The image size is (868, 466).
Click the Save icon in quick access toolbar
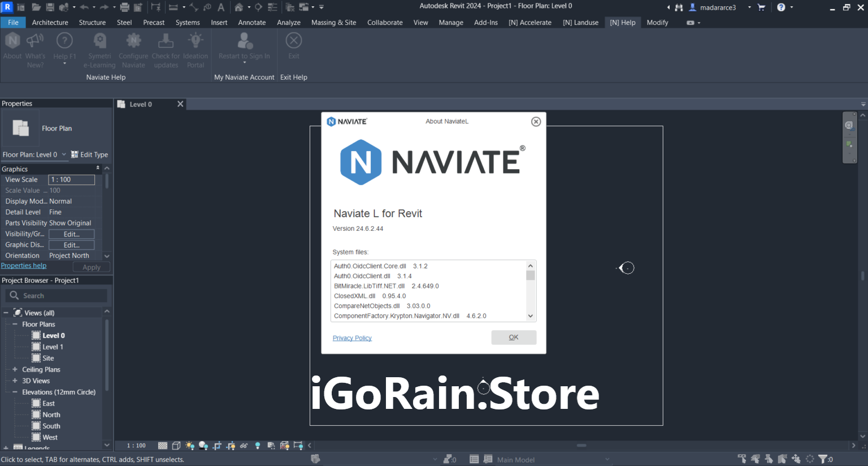50,7
